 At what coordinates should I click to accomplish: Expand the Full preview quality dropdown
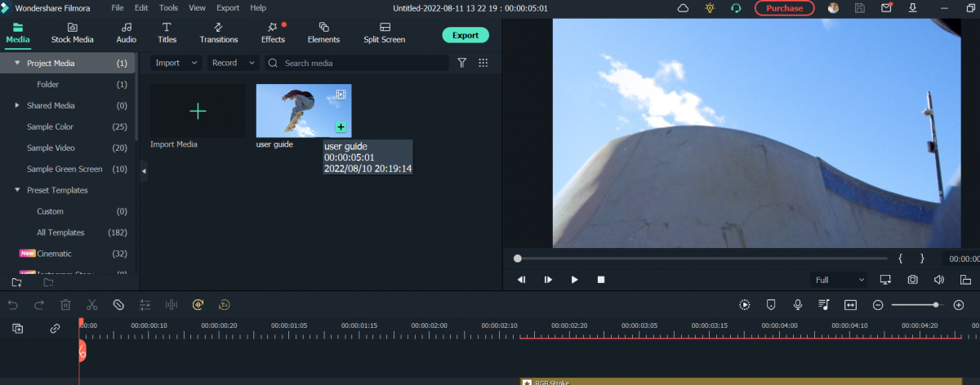(x=839, y=280)
